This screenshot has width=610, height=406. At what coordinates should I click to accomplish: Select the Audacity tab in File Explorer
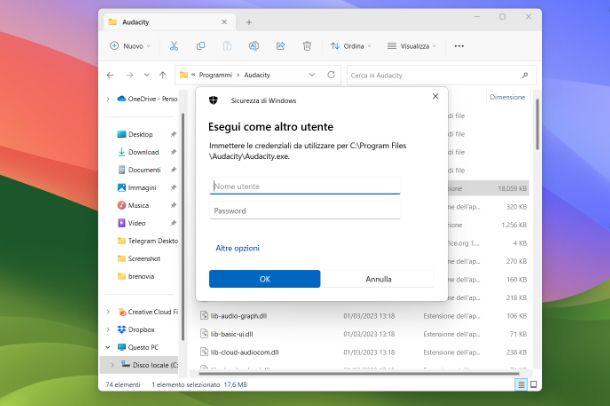(x=167, y=22)
